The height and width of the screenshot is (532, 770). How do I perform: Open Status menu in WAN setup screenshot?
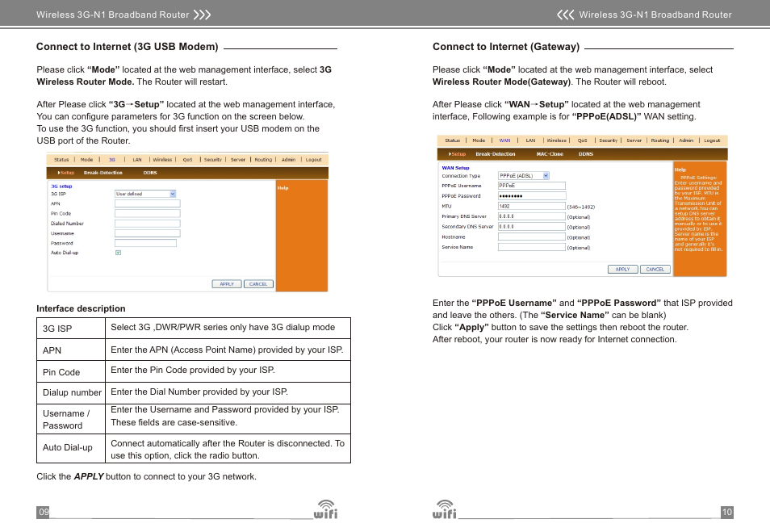tap(453, 140)
